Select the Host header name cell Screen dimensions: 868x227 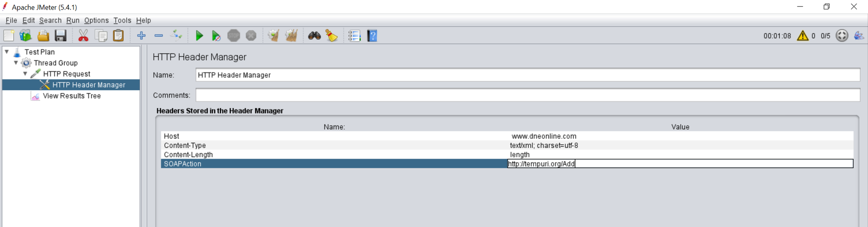[334, 136]
